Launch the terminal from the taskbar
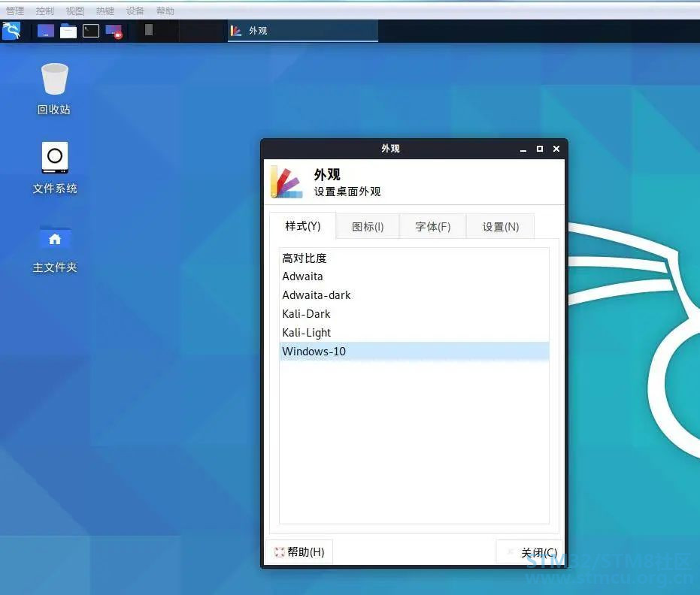 pyautogui.click(x=92, y=31)
